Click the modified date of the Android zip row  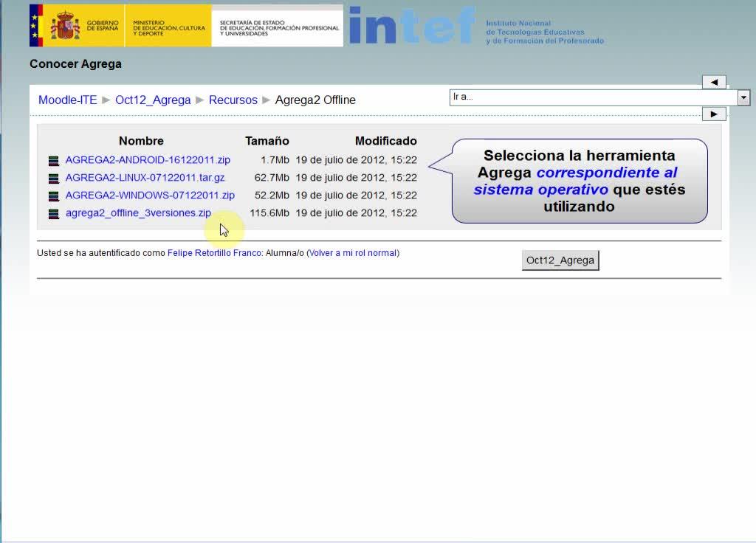coord(357,160)
